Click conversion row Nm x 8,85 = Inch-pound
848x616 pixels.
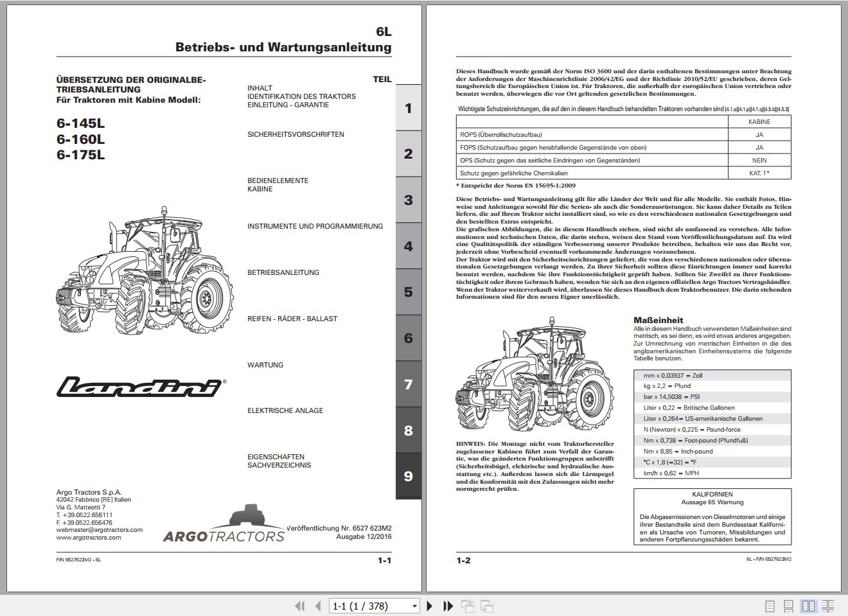[x=712, y=452]
